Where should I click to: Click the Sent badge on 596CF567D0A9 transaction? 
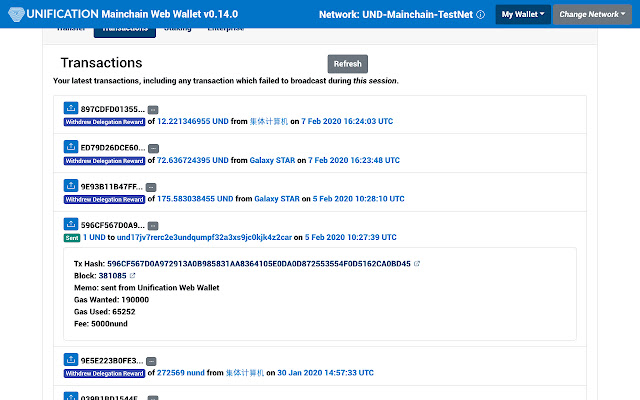[72, 238]
